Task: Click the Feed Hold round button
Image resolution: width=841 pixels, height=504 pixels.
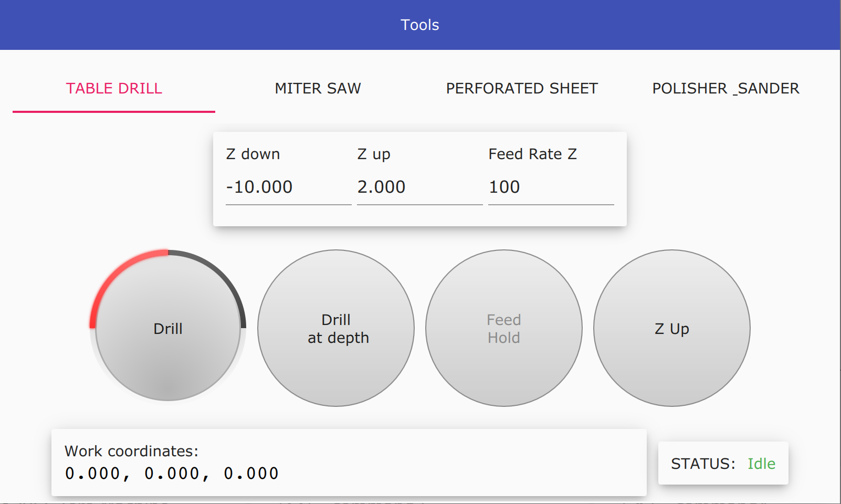Action: coord(504,329)
